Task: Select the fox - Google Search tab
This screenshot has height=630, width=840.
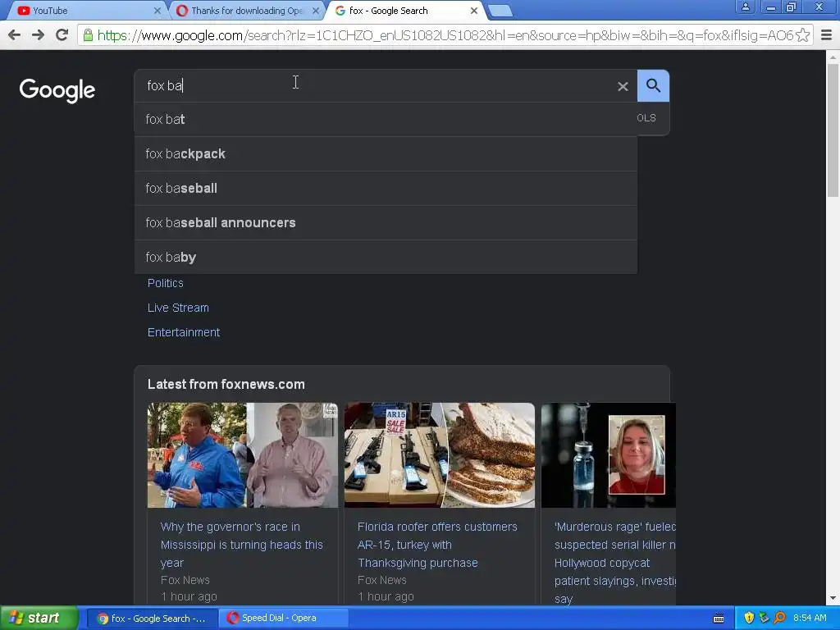Action: point(404,11)
